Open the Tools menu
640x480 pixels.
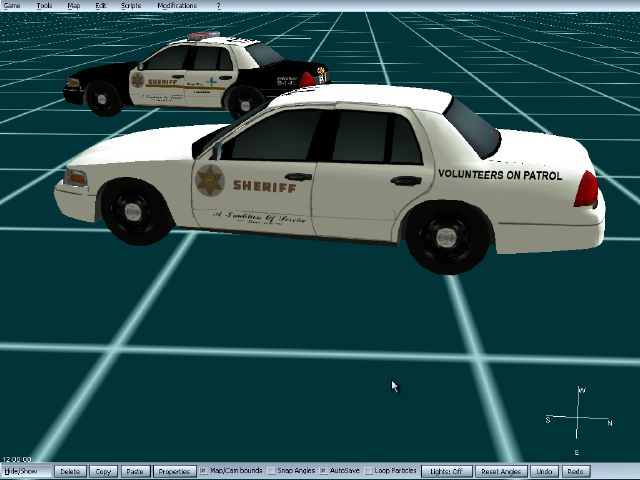pos(44,5)
